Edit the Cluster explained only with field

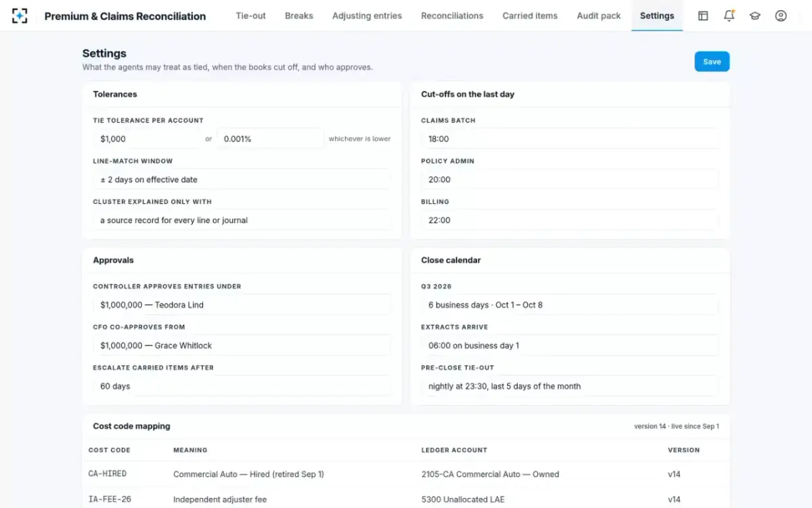242,220
